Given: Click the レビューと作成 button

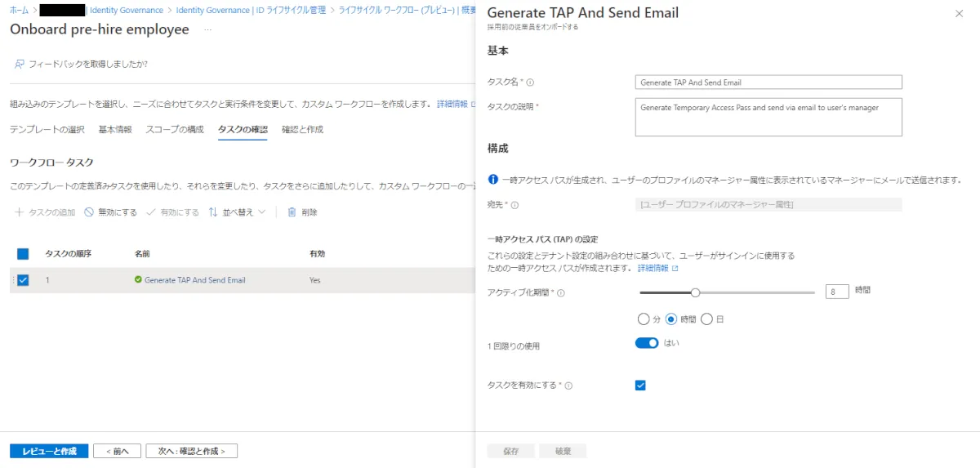Looking at the screenshot, I should click(x=49, y=451).
